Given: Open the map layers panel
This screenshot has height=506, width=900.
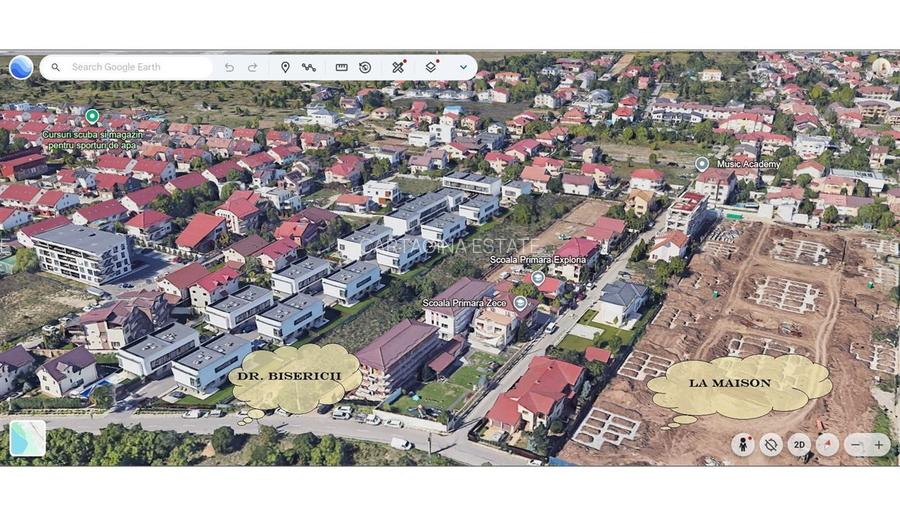Looking at the screenshot, I should 431,67.
